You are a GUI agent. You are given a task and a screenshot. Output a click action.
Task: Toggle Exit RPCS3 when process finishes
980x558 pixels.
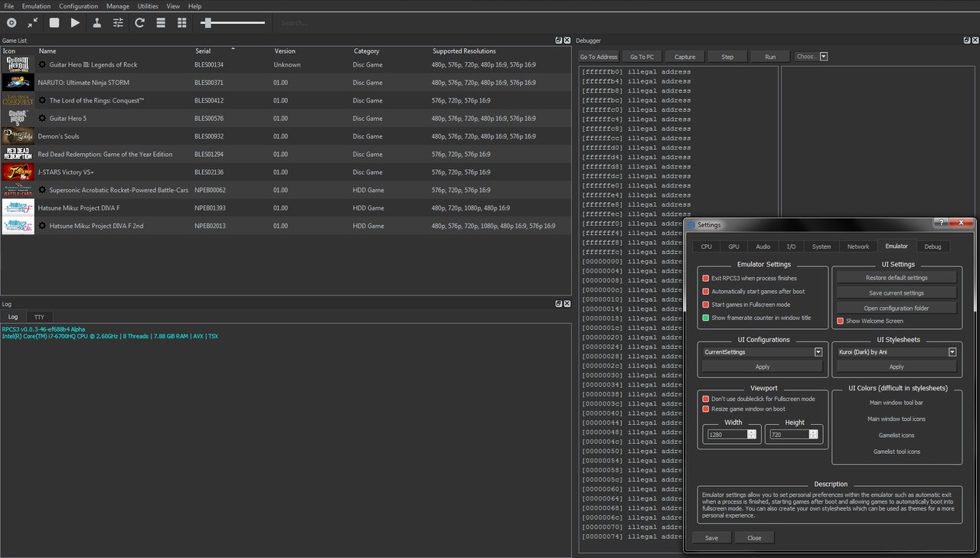pyautogui.click(x=706, y=279)
